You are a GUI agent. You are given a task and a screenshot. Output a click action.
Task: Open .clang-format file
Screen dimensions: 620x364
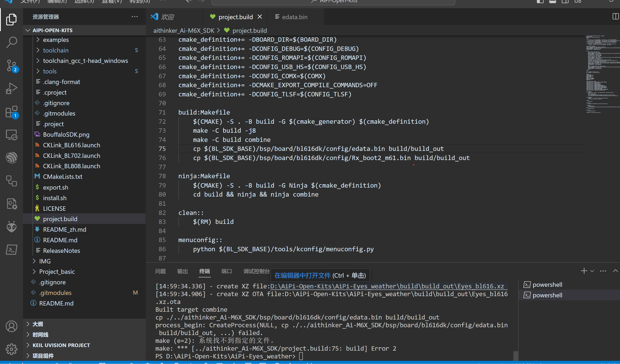coord(84,82)
